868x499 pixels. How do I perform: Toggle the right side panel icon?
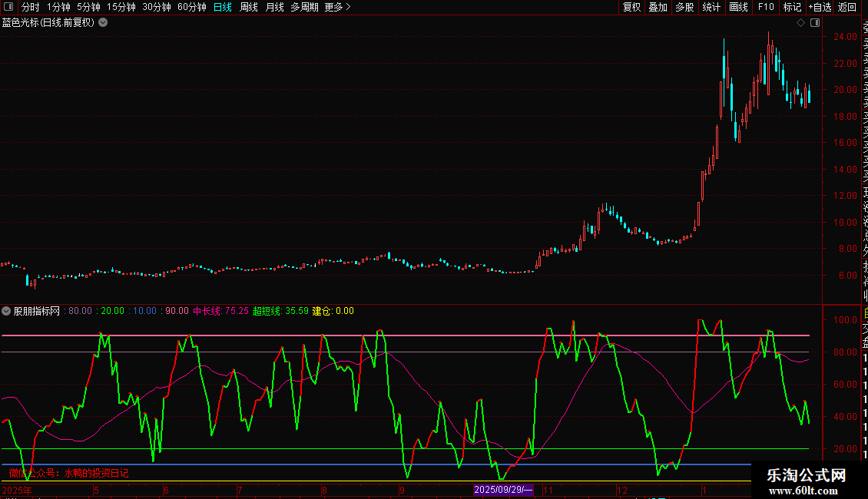point(815,23)
